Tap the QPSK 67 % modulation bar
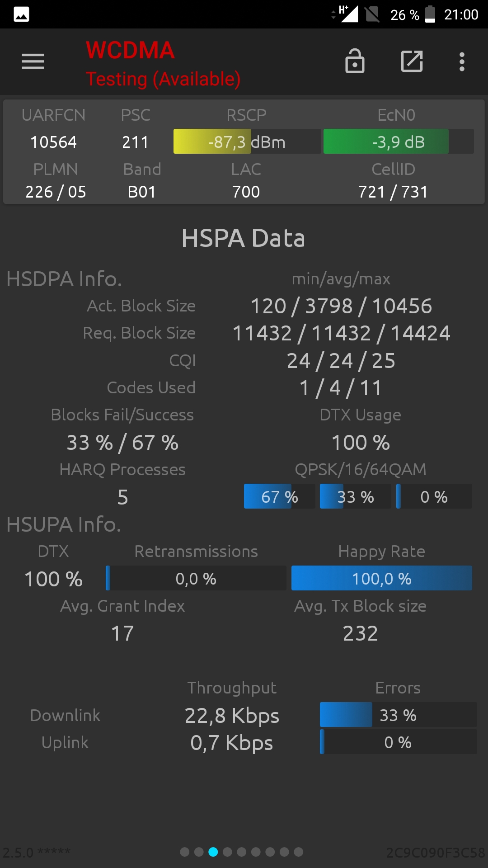488x868 pixels. coord(279,496)
